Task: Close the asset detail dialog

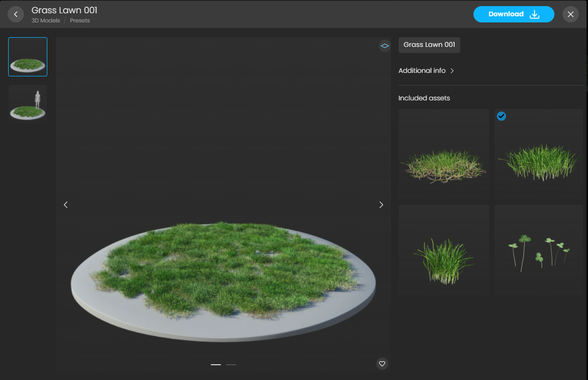Action: pyautogui.click(x=570, y=14)
